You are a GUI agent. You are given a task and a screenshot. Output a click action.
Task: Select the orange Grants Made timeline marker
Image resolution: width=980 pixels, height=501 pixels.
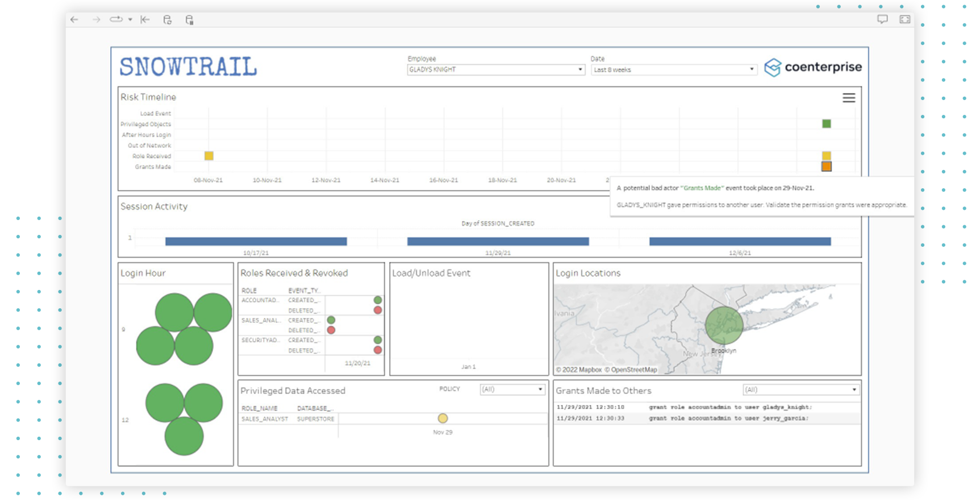pos(827,167)
